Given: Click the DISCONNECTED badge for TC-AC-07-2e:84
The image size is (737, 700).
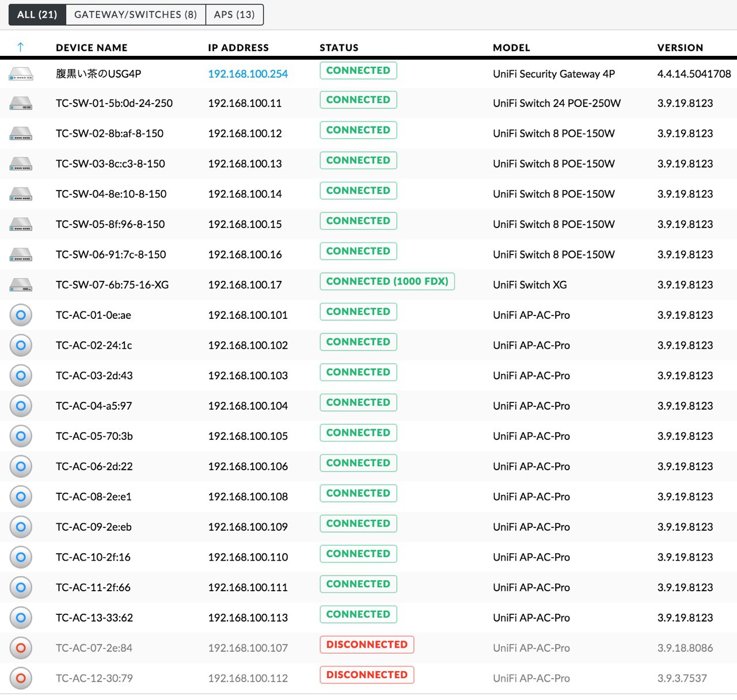Looking at the screenshot, I should pos(367,645).
